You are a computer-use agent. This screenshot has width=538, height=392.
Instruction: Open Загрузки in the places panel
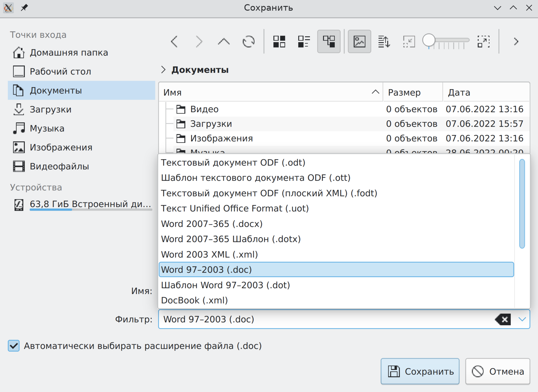tap(81, 110)
